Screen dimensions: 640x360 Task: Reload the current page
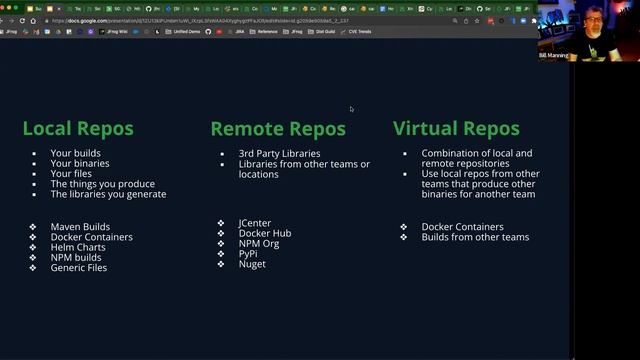click(x=22, y=21)
